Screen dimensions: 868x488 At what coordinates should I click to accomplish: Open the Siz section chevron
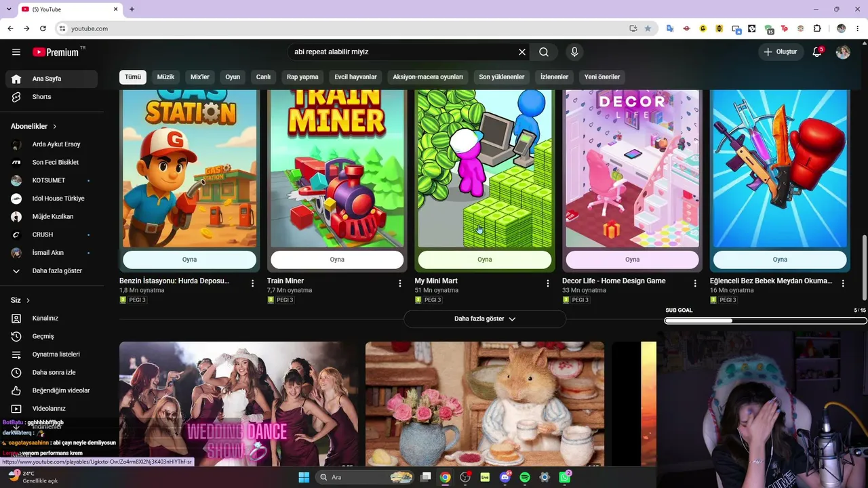(x=28, y=300)
